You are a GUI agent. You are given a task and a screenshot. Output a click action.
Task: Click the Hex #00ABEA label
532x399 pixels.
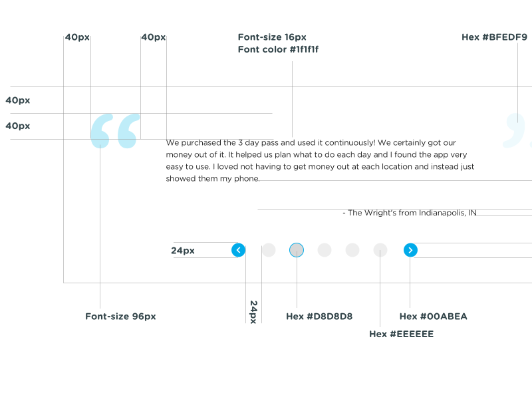point(433,317)
